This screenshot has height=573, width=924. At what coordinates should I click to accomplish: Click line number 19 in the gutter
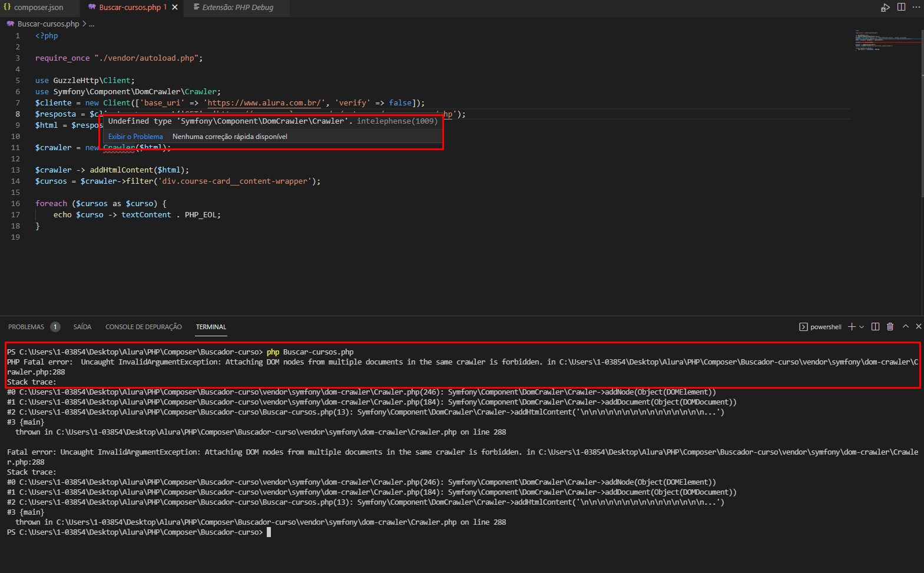click(x=15, y=237)
